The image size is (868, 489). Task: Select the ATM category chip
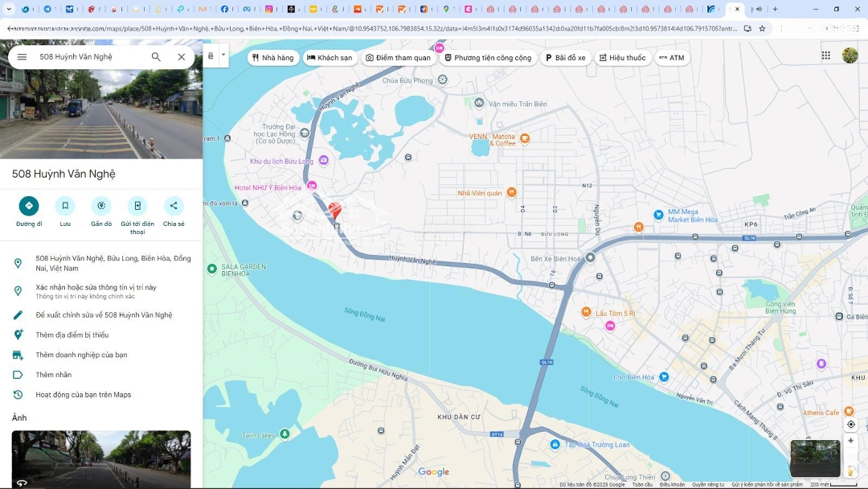click(671, 58)
